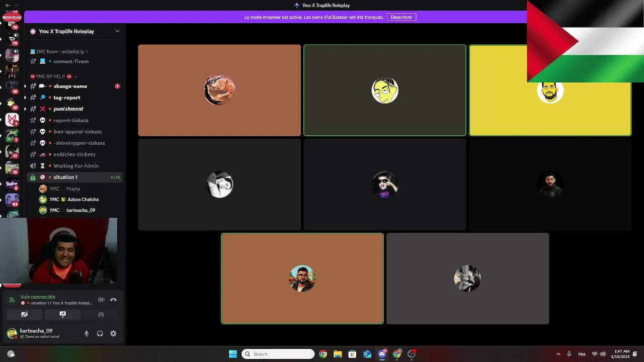Open server icon with badge 10
644x362 pixels.
point(12,104)
